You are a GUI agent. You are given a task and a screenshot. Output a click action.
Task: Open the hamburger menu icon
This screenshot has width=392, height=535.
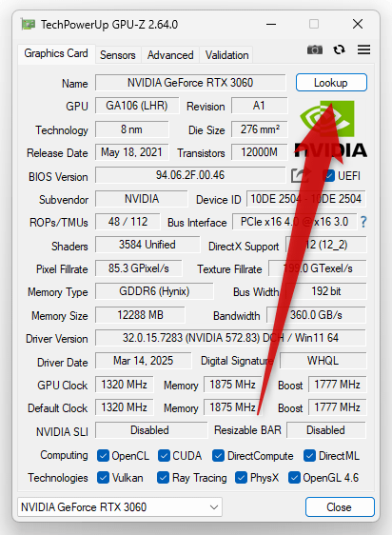coord(363,50)
